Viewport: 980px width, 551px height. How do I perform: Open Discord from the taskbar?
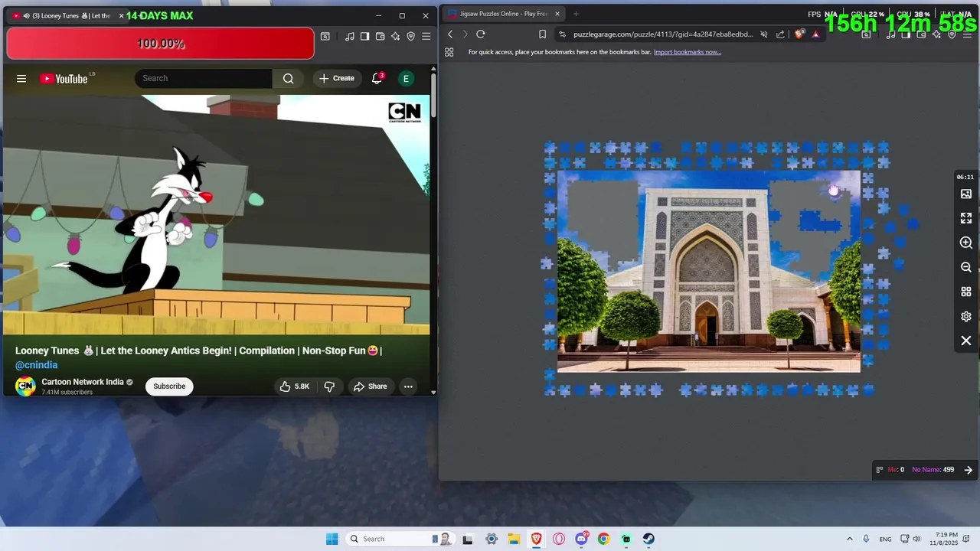(581, 539)
